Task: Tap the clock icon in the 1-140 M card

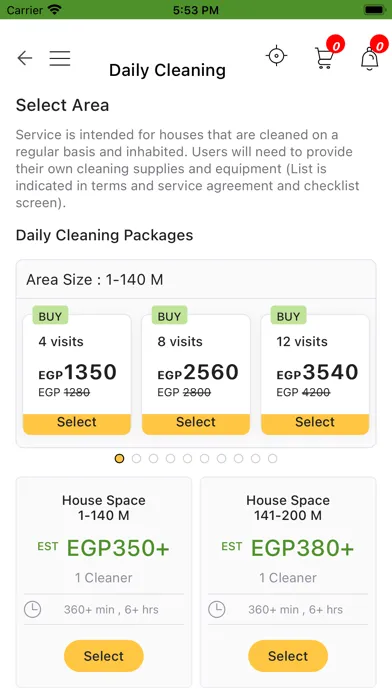Action: click(x=32, y=609)
